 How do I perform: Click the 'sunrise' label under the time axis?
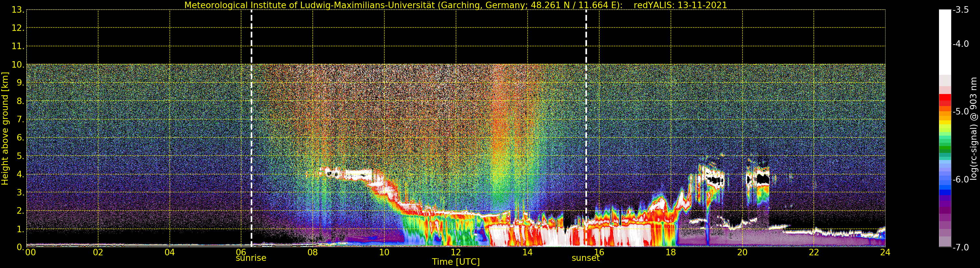(x=251, y=258)
